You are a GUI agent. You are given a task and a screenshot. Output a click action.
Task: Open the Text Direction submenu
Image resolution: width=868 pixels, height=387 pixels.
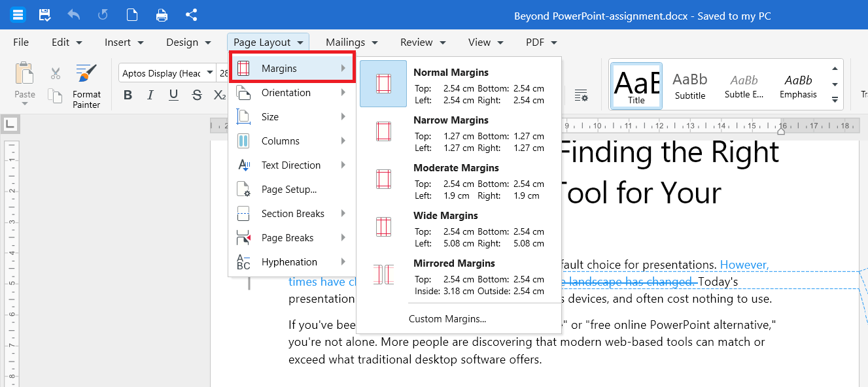[x=292, y=165]
